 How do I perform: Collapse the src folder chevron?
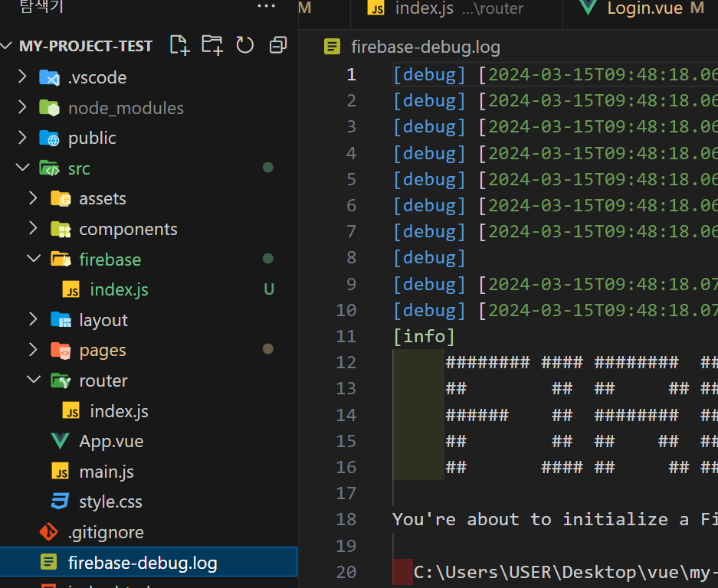(x=22, y=168)
